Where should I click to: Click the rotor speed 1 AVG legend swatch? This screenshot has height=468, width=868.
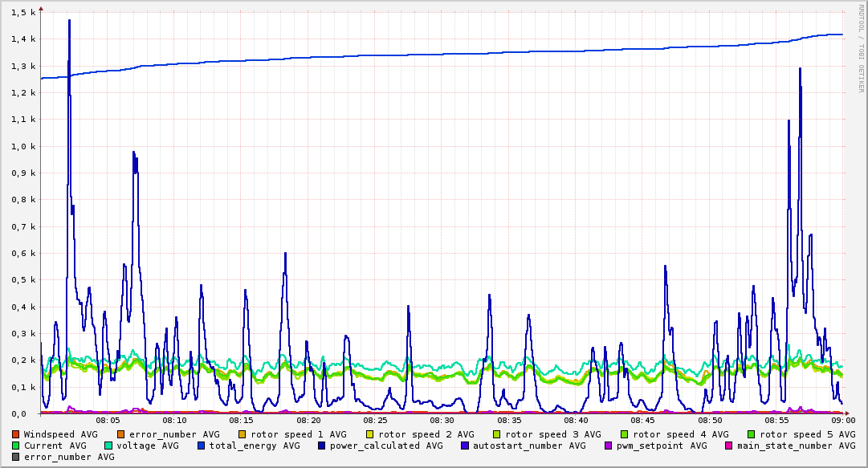click(x=242, y=435)
